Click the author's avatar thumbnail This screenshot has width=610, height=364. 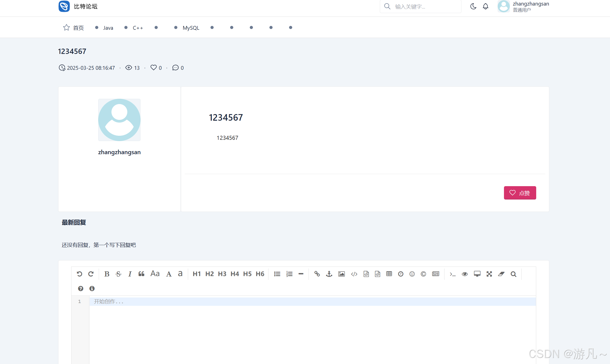119,120
